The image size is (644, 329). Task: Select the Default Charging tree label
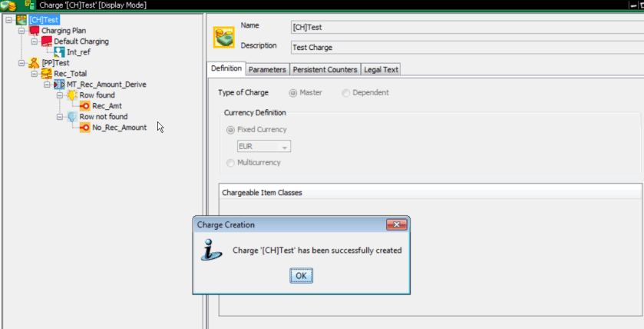point(81,42)
